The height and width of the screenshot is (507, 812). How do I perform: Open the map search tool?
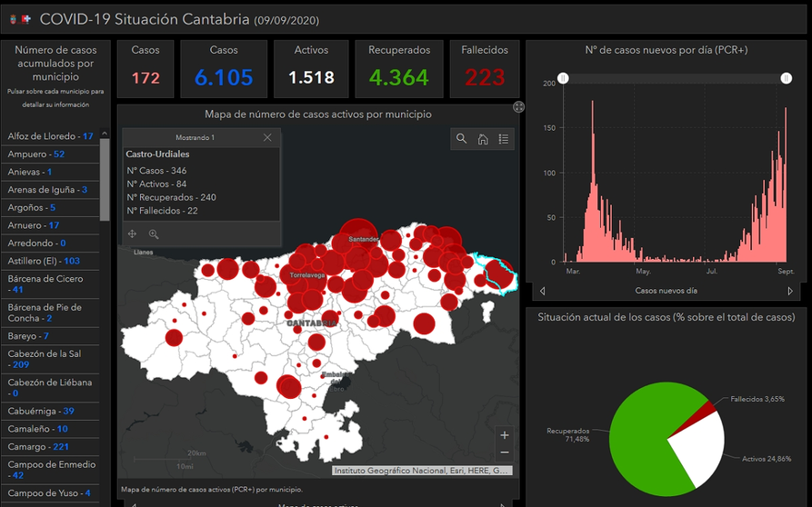(461, 139)
